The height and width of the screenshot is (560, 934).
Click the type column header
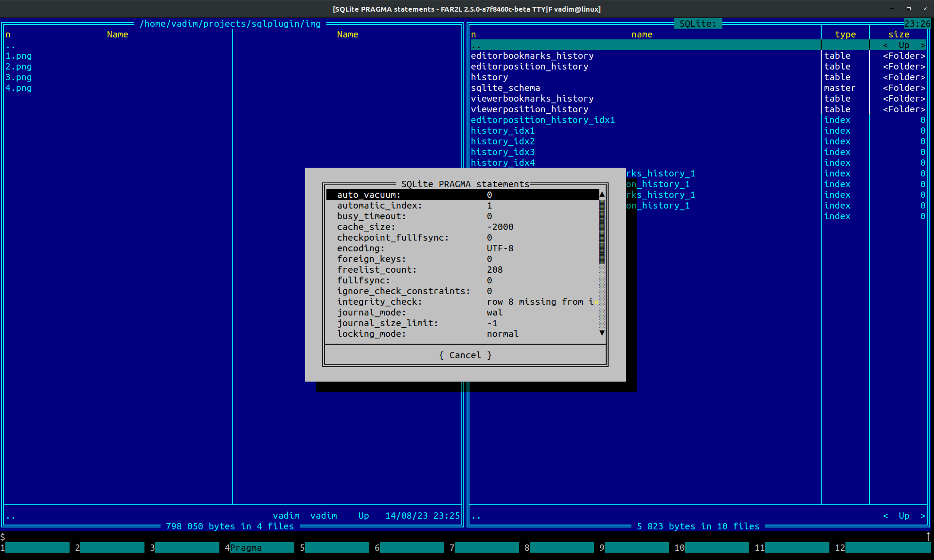[x=845, y=35]
